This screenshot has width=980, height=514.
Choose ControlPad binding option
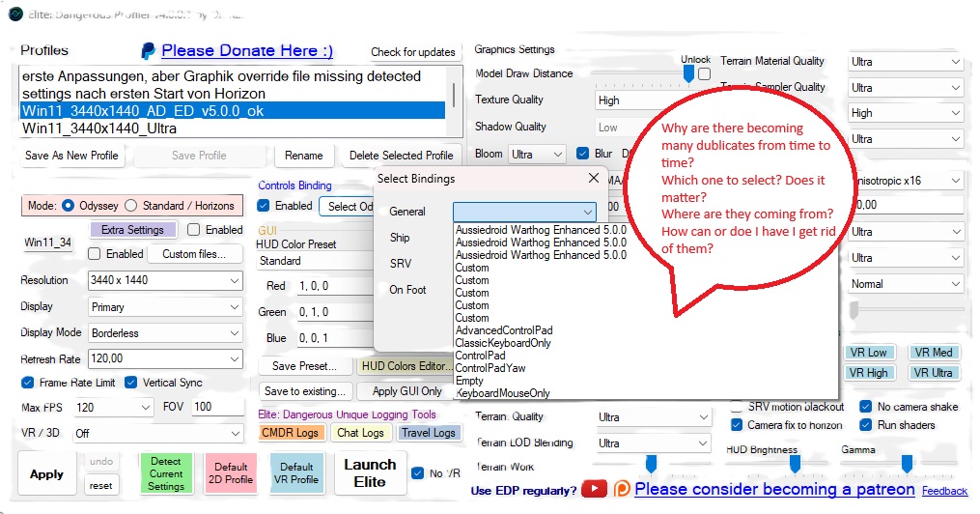pos(480,356)
